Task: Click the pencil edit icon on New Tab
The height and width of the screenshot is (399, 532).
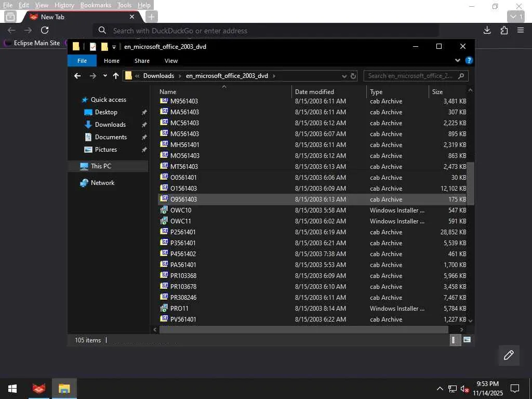Action: pyautogui.click(x=509, y=355)
